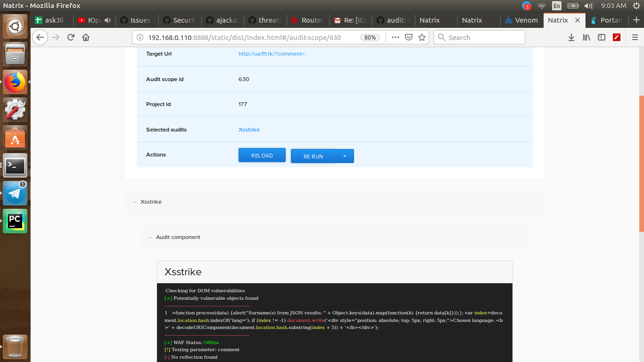Open Telegram from the launcher
644x362 pixels.
pos(16,193)
